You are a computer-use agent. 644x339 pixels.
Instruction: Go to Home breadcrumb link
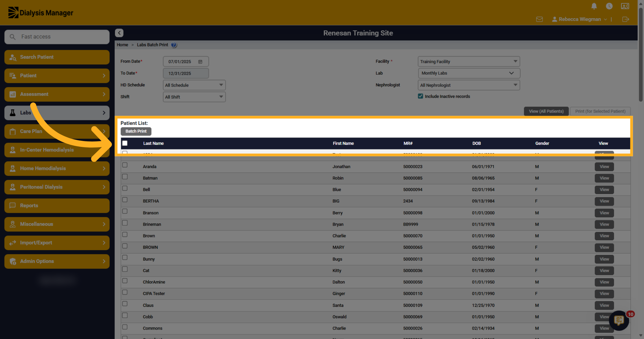coord(122,45)
